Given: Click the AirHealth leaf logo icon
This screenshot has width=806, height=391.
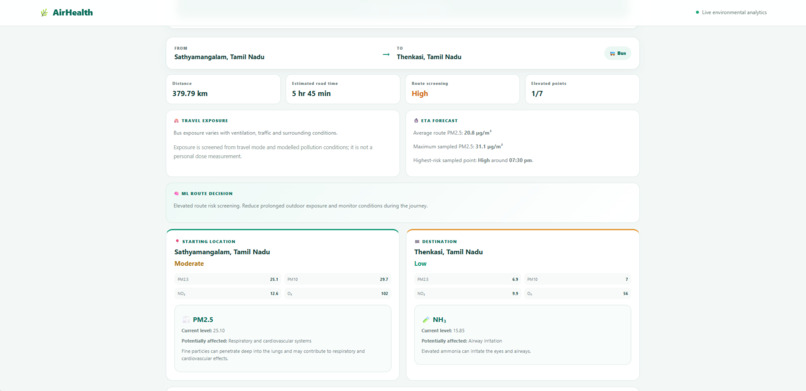Looking at the screenshot, I should tap(45, 12).
